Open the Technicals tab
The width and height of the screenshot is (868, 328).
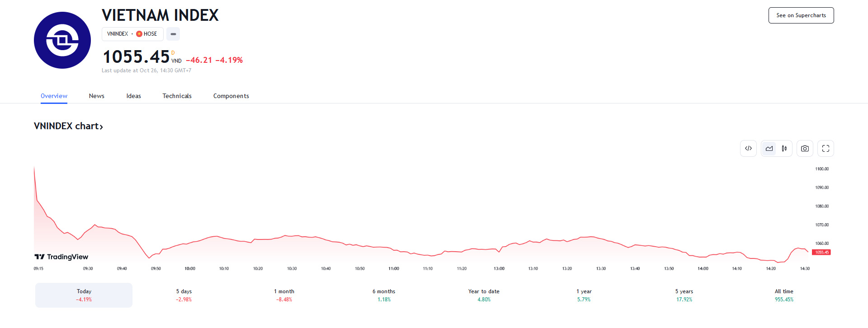pyautogui.click(x=177, y=96)
